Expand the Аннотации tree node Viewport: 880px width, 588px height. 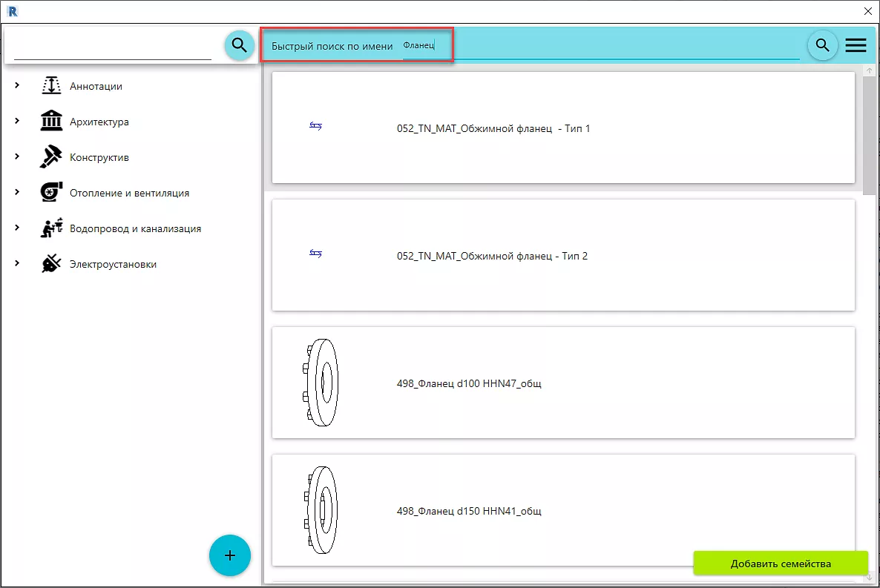coord(17,86)
